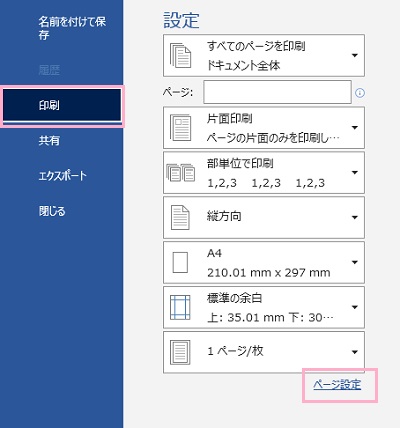
Task: Click the collated copies icon
Action: 180,173
